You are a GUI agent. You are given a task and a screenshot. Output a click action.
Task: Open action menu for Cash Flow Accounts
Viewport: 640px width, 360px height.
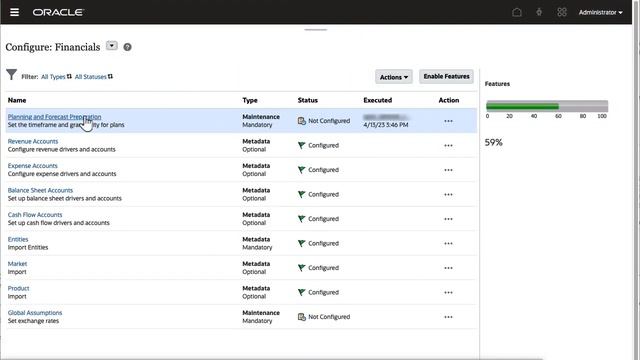(448, 219)
